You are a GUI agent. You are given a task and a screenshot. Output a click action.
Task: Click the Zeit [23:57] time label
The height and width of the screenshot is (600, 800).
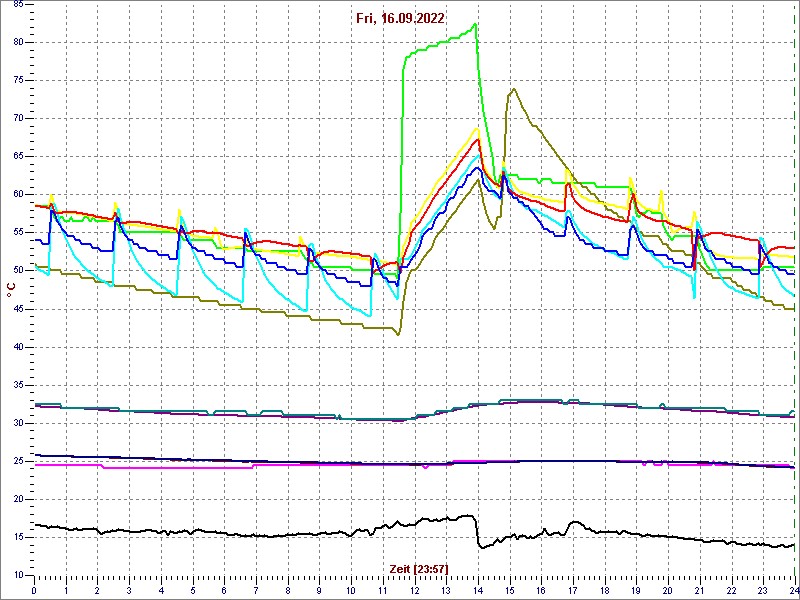[419, 569]
